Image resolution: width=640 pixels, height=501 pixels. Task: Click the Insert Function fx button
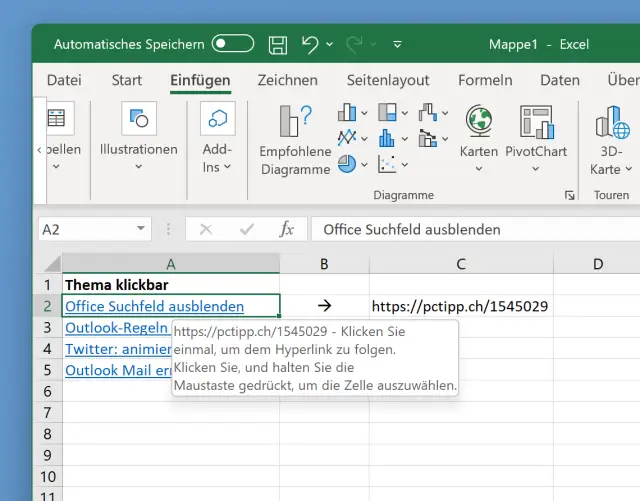tap(287, 229)
